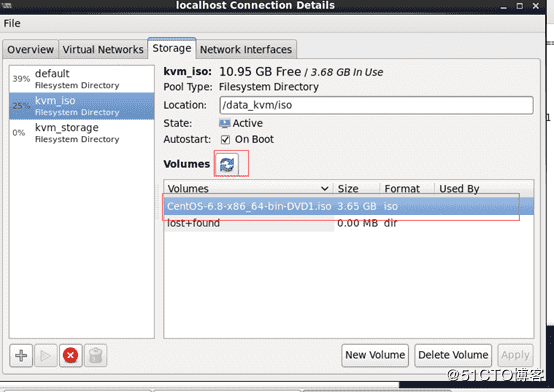Select the lost+found volume row
The height and width of the screenshot is (392, 554).
coord(348,223)
